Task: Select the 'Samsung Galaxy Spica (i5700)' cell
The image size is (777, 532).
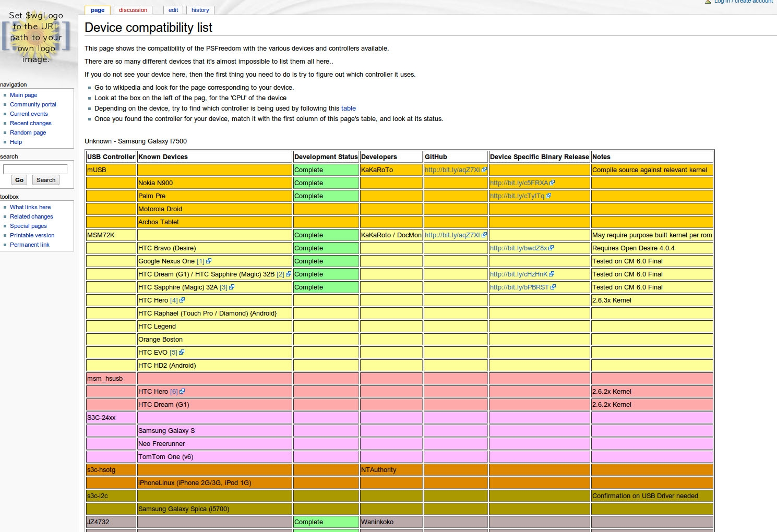Action: pos(214,509)
